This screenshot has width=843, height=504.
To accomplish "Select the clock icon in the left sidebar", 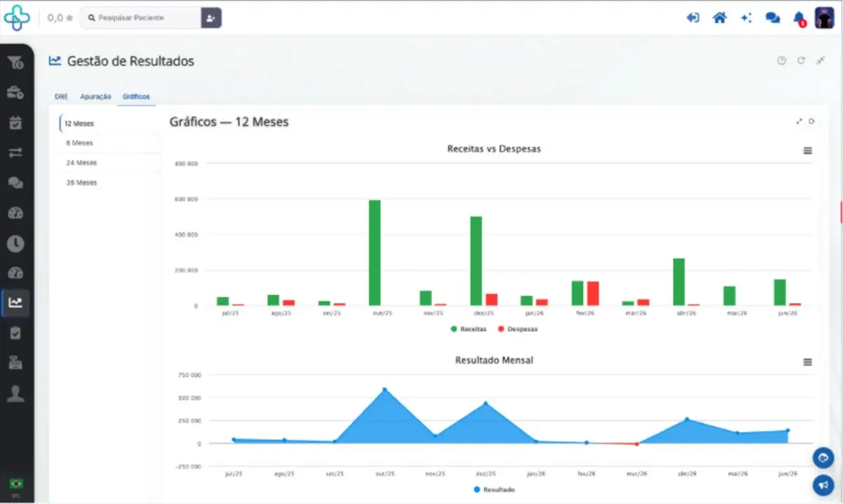I will click(15, 243).
